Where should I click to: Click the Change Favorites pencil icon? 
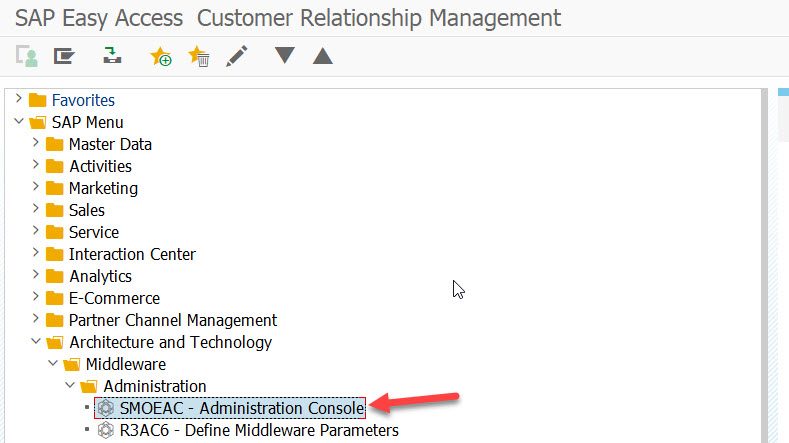237,57
